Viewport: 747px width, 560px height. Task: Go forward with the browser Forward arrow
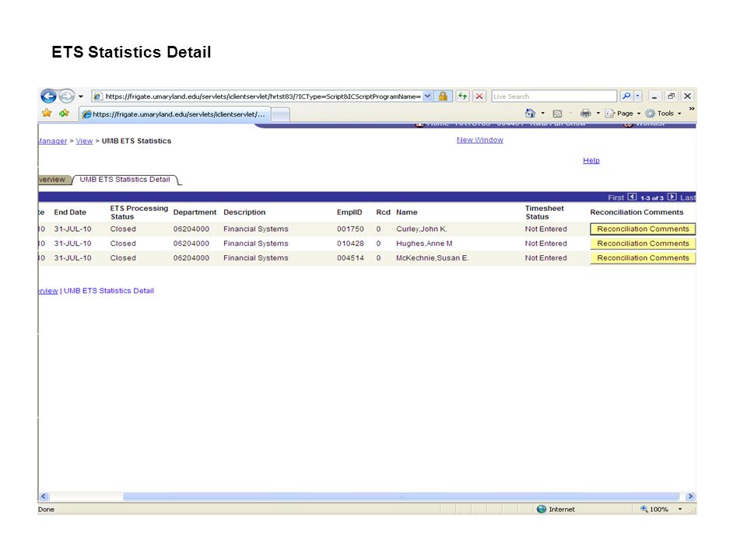click(67, 96)
